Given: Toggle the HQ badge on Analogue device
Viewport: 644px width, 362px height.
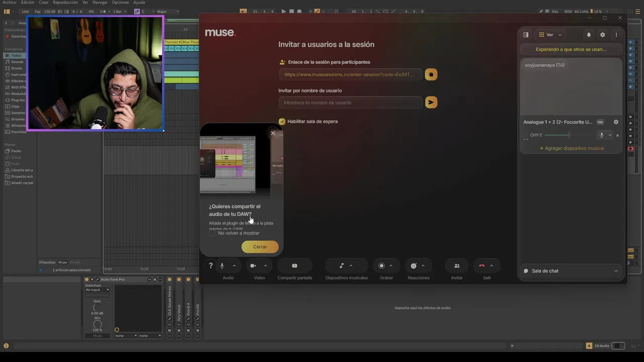Looking at the screenshot, I should click(600, 122).
